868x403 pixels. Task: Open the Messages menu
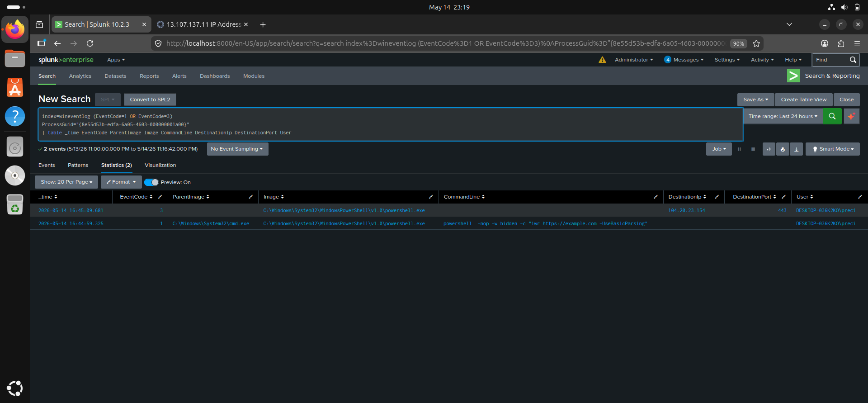684,60
